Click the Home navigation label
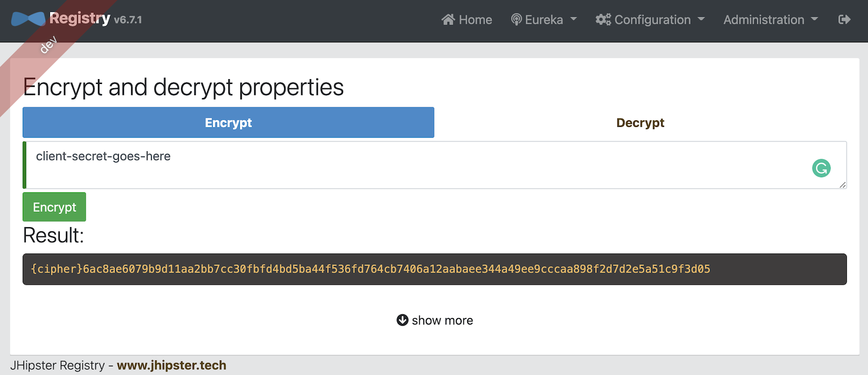 (475, 20)
